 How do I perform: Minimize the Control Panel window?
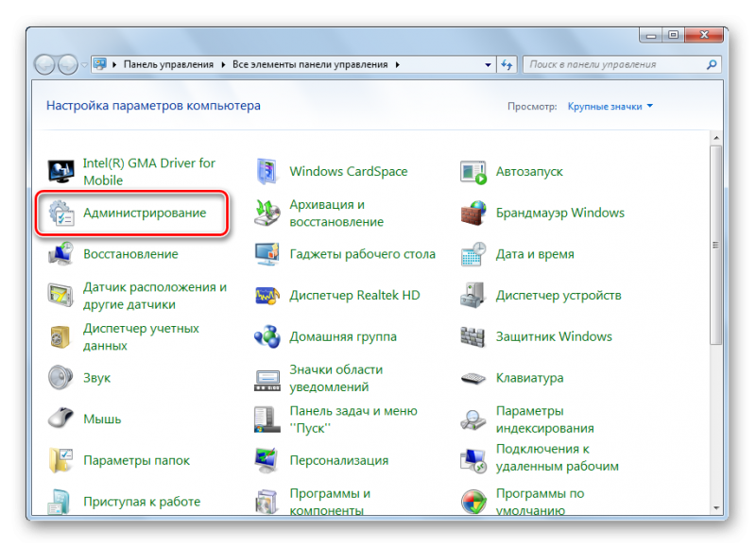651,35
